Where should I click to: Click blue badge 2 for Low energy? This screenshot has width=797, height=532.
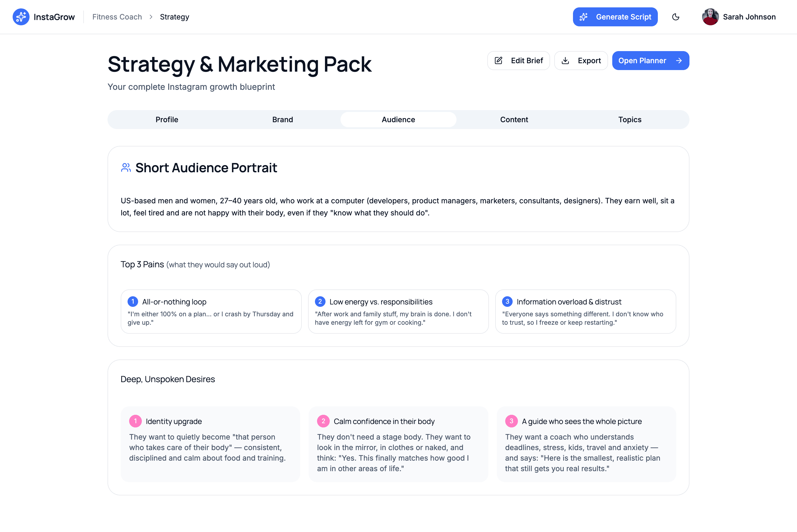(x=320, y=301)
